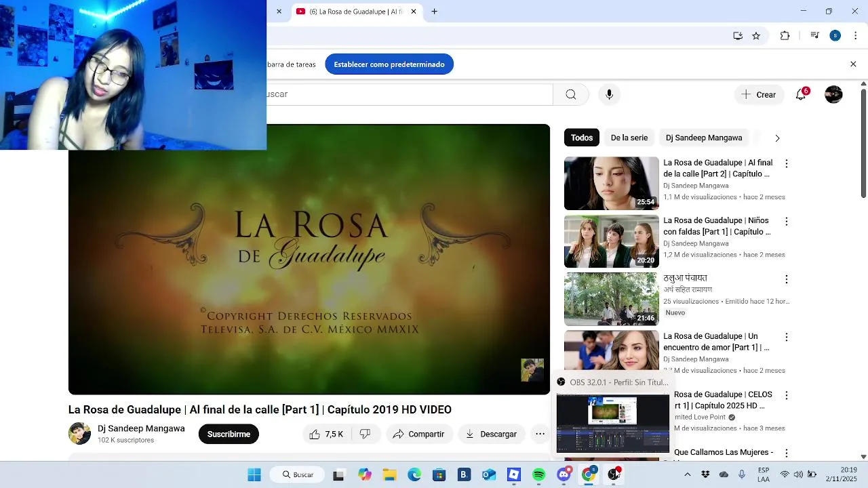Open thumbnail of the 21:46 Hindi video
868x488 pixels.
(612, 300)
